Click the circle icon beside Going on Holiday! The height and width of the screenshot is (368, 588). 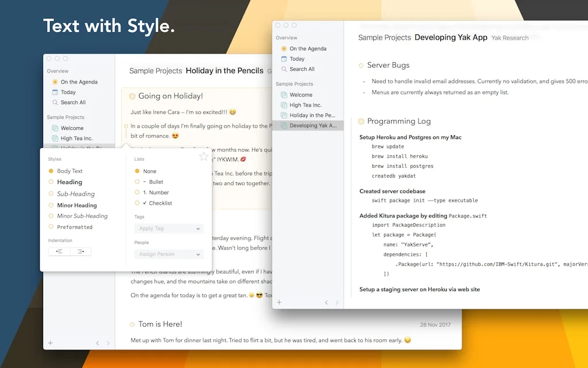click(x=132, y=97)
